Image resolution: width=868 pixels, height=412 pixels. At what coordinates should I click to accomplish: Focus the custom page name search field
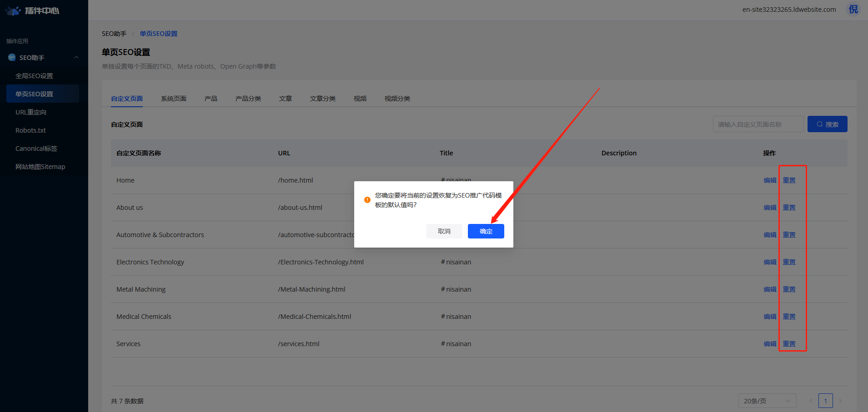758,124
